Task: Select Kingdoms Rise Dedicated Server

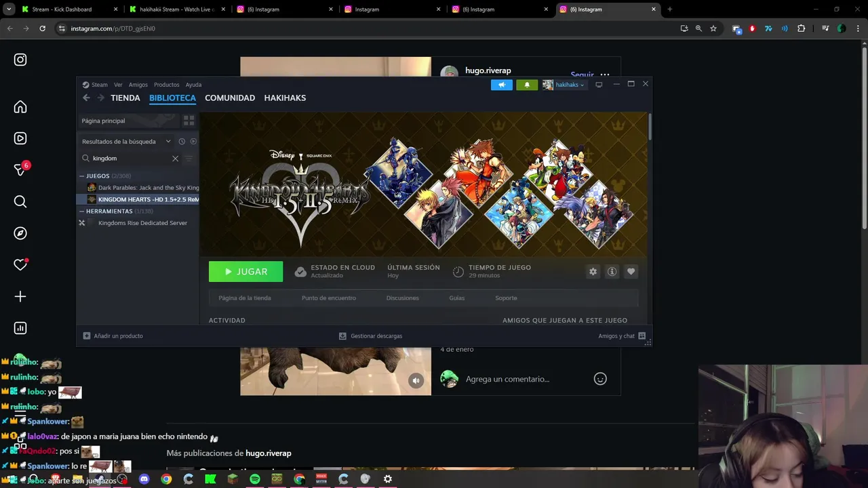Action: (138, 223)
